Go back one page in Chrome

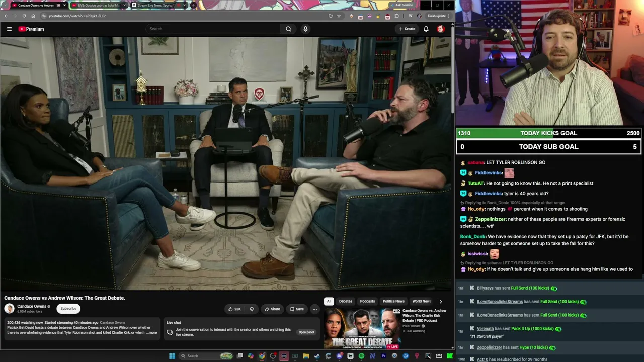point(6,16)
